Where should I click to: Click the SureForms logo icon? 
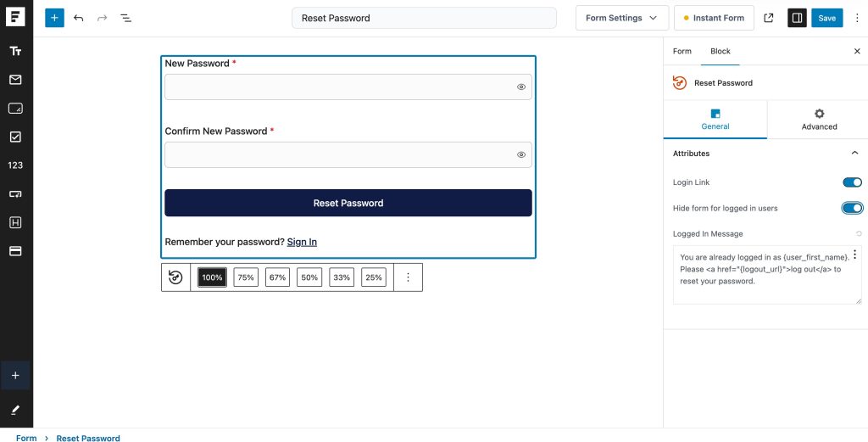click(x=15, y=17)
